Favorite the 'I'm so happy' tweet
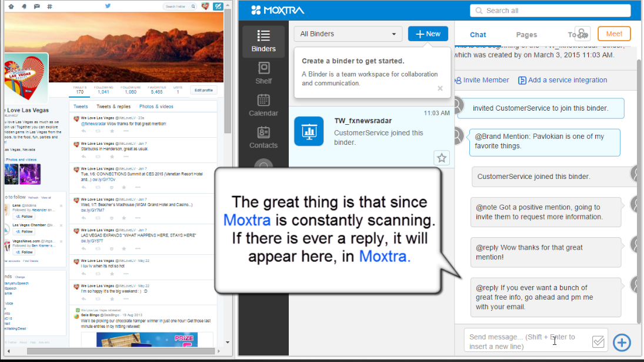644x362 pixels. [x=112, y=298]
